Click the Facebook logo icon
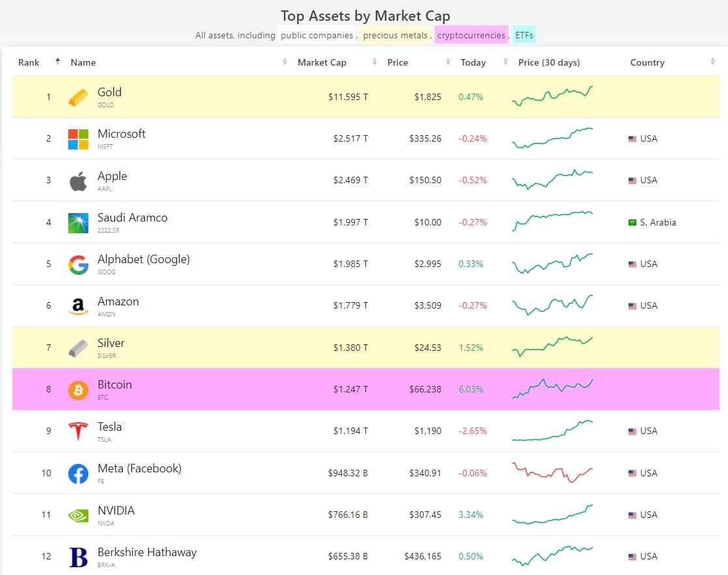The height and width of the screenshot is (575, 728). tap(78, 474)
